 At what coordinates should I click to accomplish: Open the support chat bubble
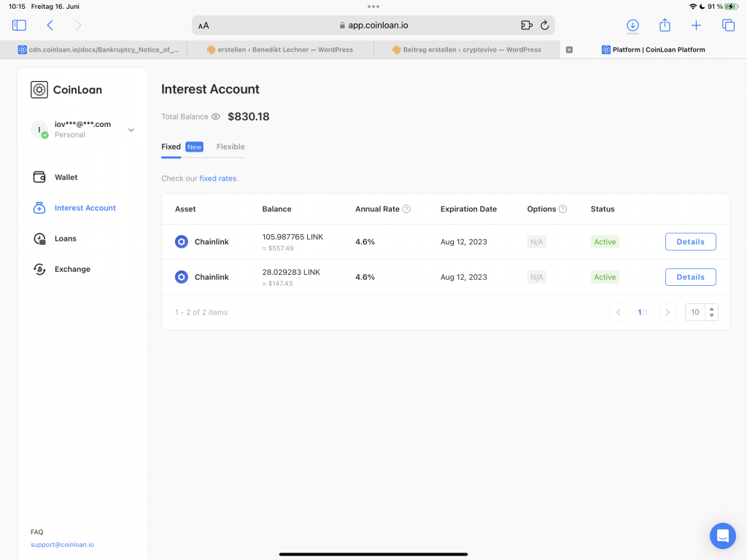click(x=723, y=536)
